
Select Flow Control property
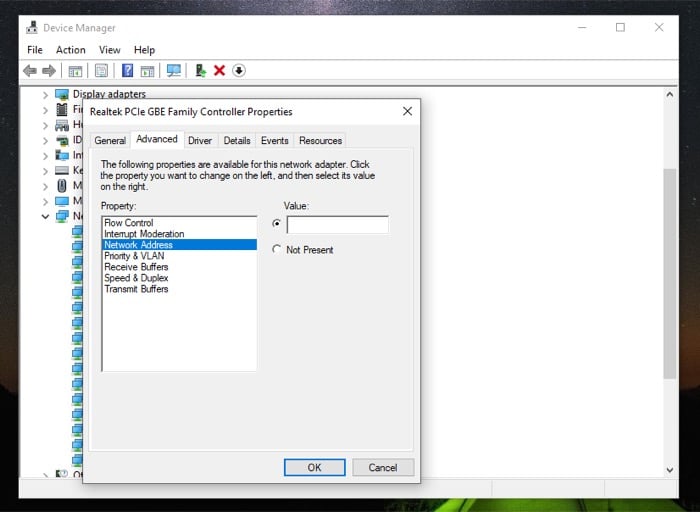pyautogui.click(x=179, y=223)
